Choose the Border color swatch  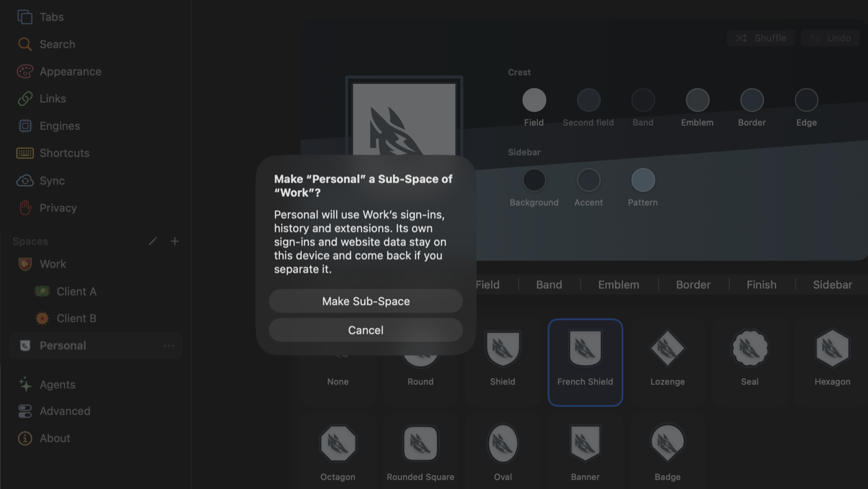(752, 100)
